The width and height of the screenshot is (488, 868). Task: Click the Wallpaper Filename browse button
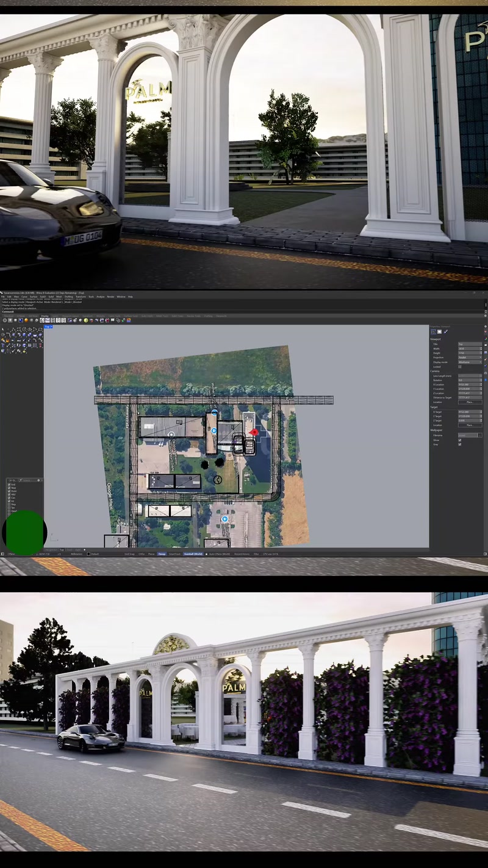tap(480, 435)
